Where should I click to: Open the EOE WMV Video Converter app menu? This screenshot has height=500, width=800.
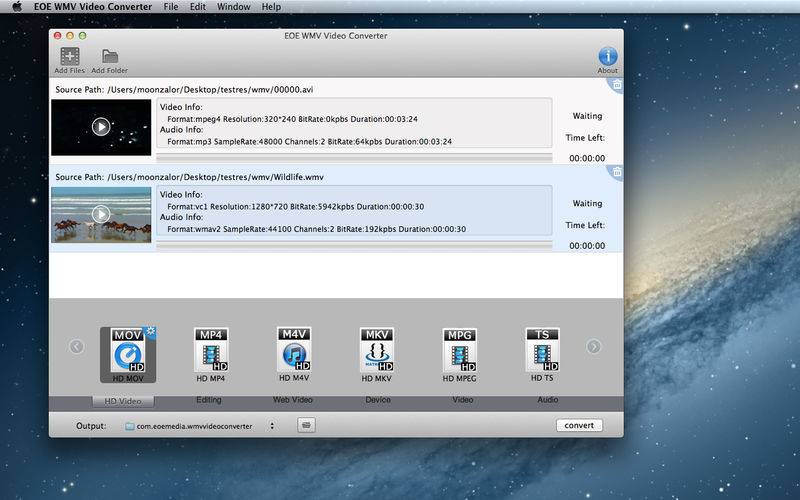pos(93,7)
